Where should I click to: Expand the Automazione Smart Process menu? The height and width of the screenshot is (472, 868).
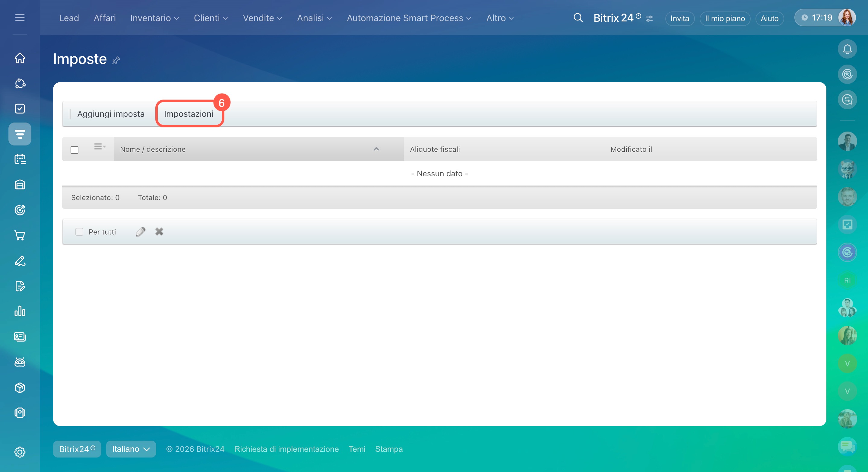click(x=409, y=18)
